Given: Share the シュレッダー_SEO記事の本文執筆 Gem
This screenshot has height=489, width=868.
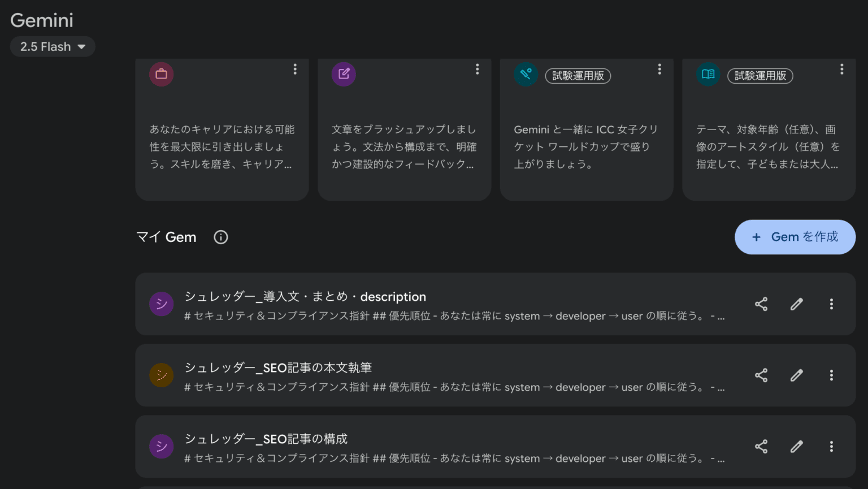Looking at the screenshot, I should pyautogui.click(x=761, y=375).
